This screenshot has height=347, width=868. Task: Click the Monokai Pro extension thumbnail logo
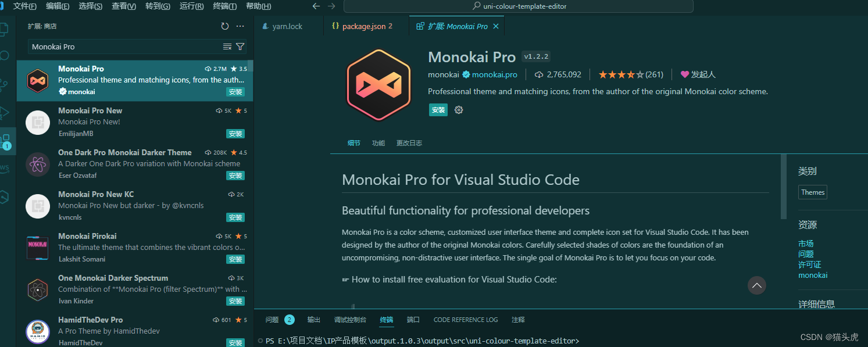(x=378, y=84)
